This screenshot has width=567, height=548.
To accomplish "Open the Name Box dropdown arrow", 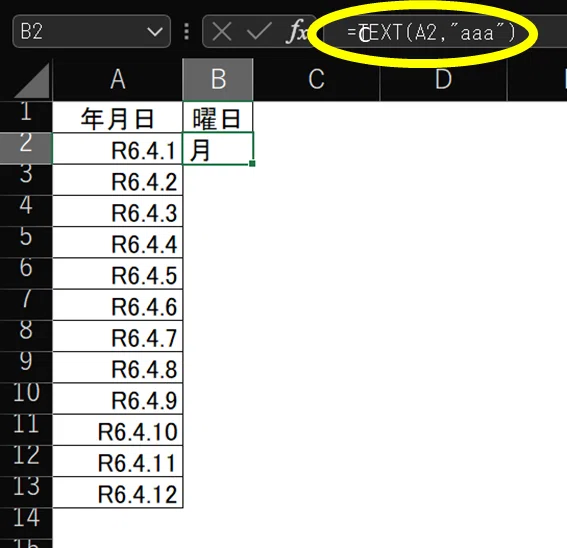I will coord(155,32).
